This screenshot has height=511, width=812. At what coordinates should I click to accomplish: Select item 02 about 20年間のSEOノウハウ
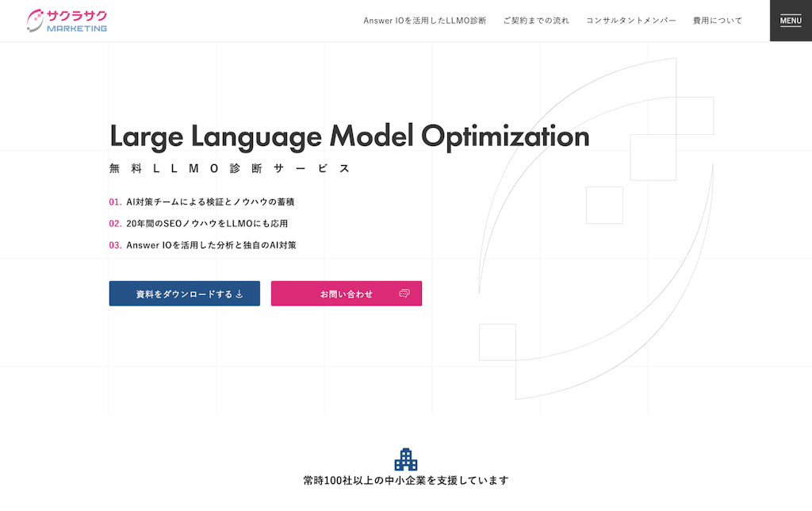(198, 223)
